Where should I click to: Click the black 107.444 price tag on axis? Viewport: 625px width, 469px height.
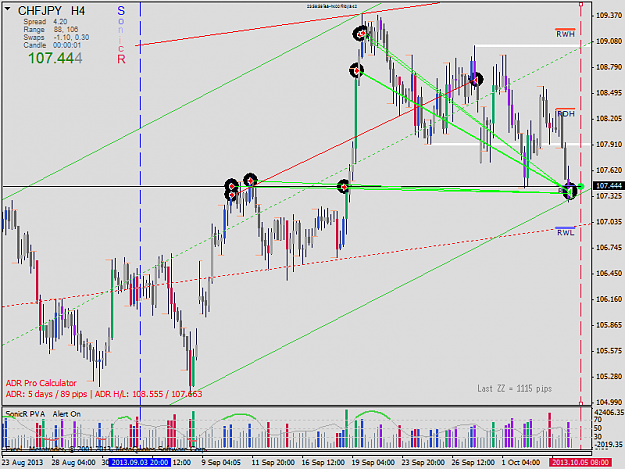pos(609,186)
